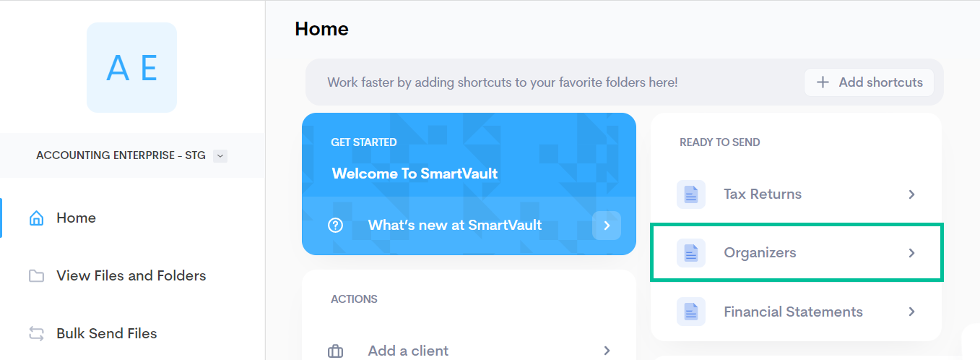Open the Financial Statements chevron arrow
The height and width of the screenshot is (360, 980).
click(x=912, y=312)
